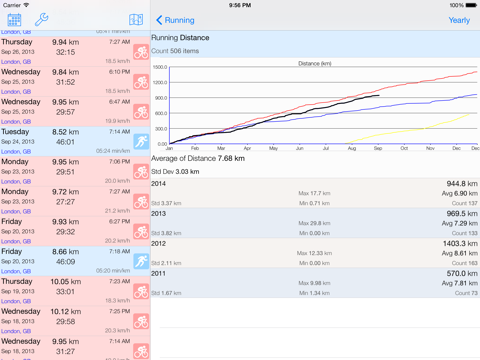480x360 pixels.
Task: Select the '8.52 km' distance value
Action: click(66, 132)
